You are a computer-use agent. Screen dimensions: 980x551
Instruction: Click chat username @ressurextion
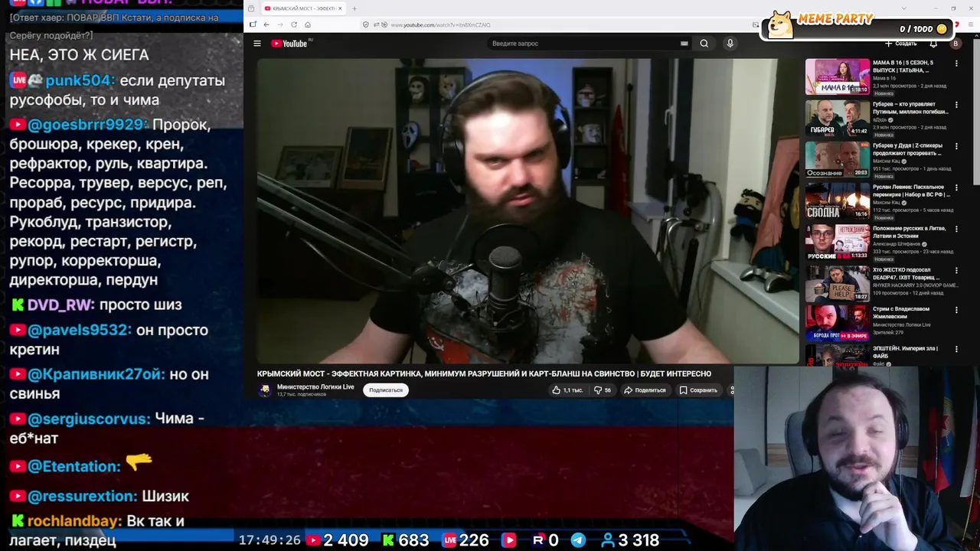83,496
